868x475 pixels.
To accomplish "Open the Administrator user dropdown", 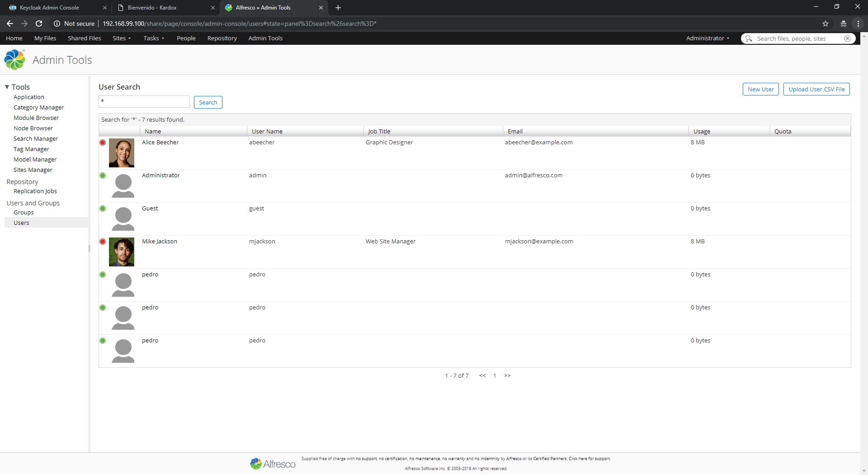I will tap(708, 38).
